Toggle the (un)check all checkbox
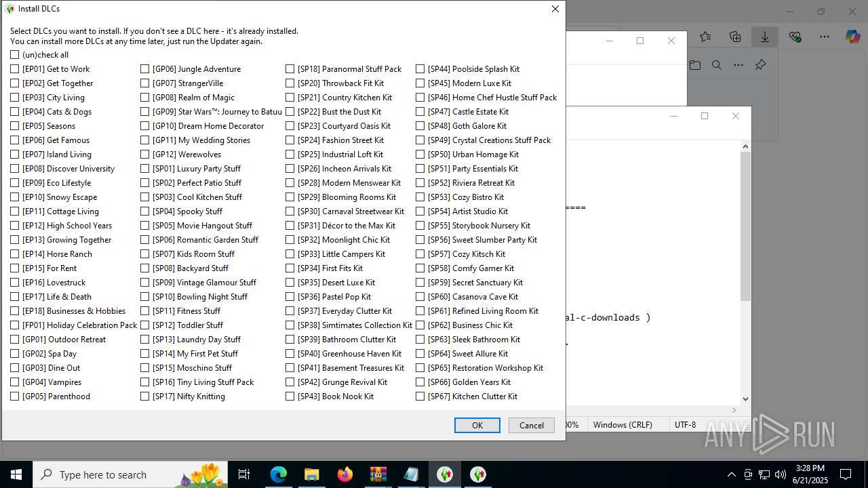This screenshot has height=488, width=868. (15, 55)
